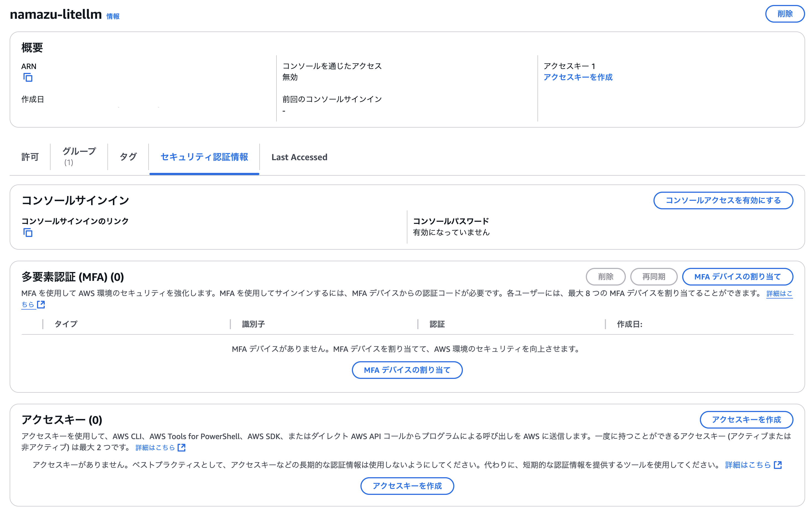The width and height of the screenshot is (812, 512).
Task: Click コンソールアクセスを有効にする button
Action: coord(723,200)
